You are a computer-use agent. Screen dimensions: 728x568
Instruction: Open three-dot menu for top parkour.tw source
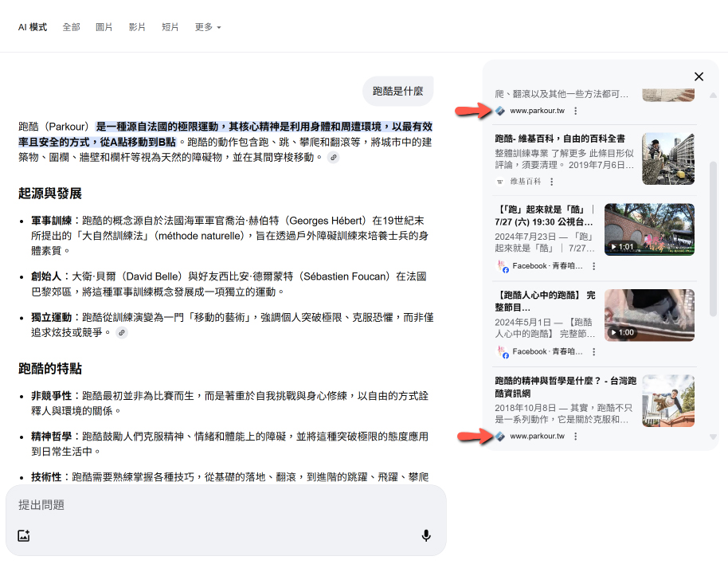575,111
